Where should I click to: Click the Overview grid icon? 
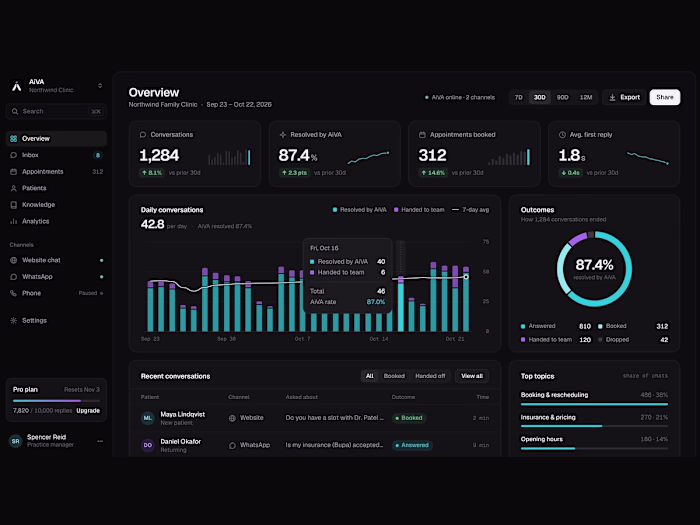(x=13, y=138)
